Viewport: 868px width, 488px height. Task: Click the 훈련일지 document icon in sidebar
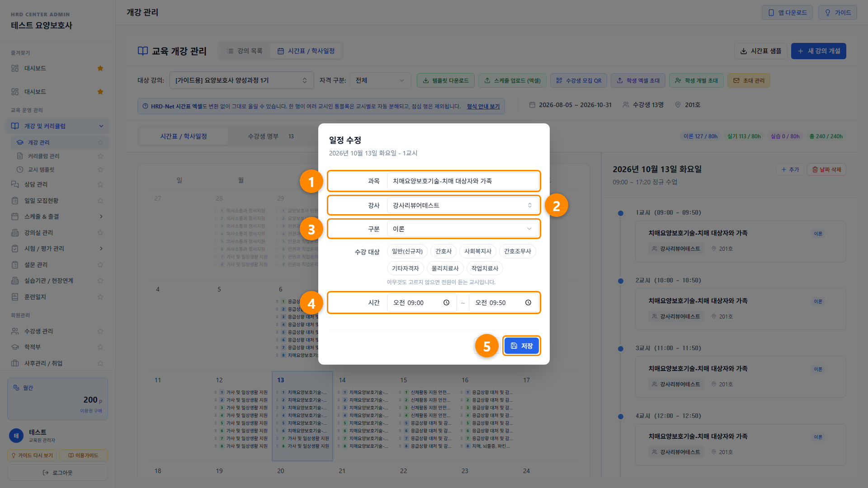[x=15, y=297]
